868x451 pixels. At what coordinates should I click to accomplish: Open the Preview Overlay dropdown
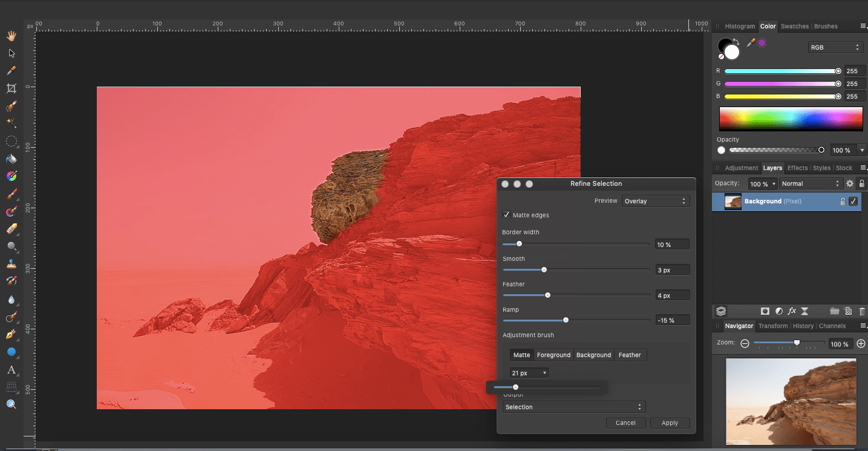point(655,201)
